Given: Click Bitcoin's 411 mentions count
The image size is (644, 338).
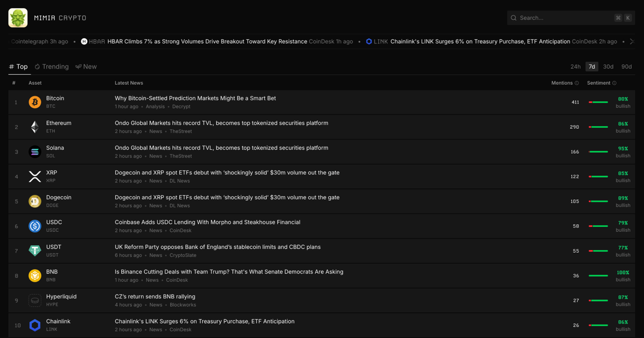Looking at the screenshot, I should (575, 102).
